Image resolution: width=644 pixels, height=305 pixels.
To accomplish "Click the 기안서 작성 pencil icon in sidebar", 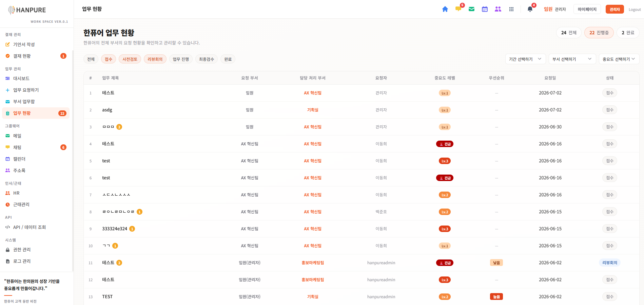I will tap(7, 44).
